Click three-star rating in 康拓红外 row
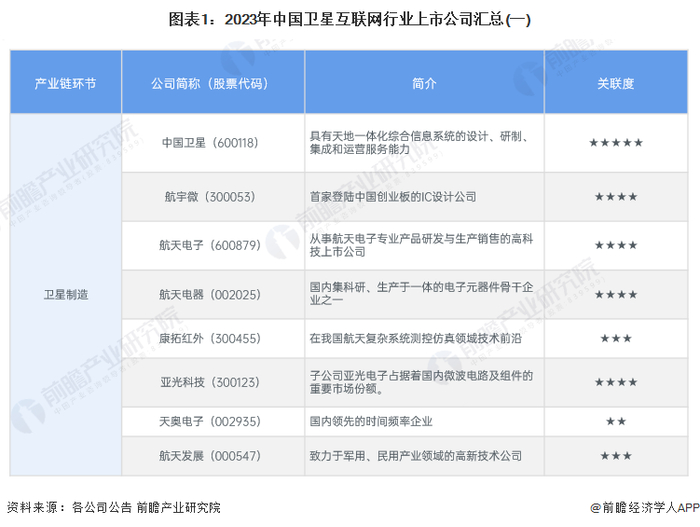700x527 pixels. [616, 339]
